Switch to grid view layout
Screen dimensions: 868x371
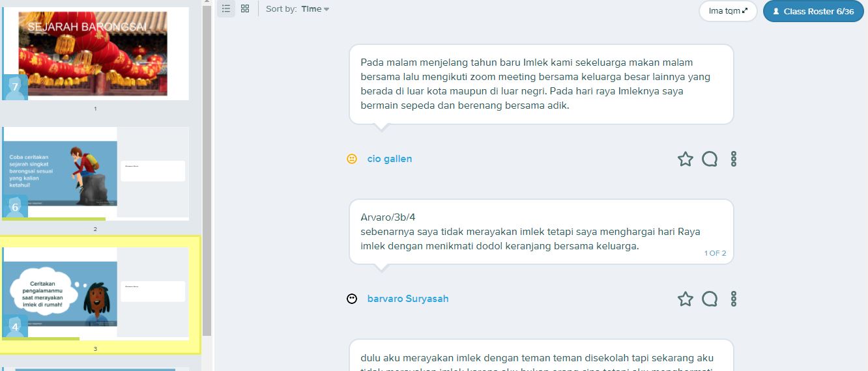pos(245,8)
